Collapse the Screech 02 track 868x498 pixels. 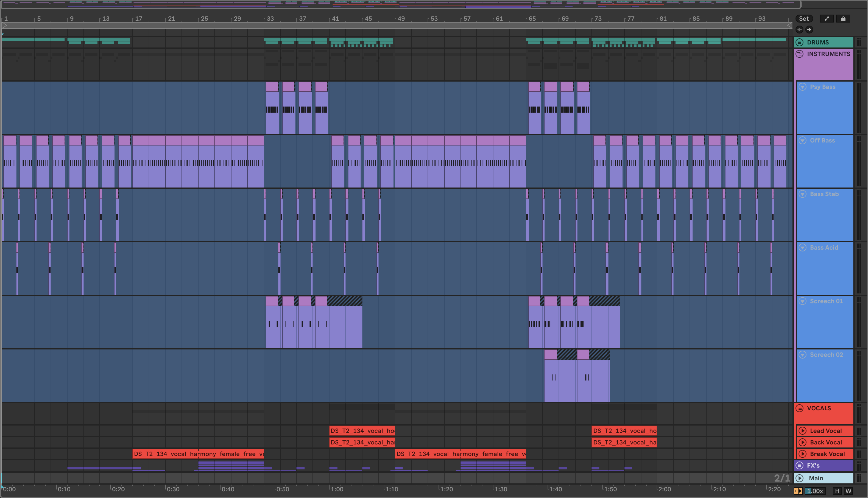pyautogui.click(x=802, y=355)
